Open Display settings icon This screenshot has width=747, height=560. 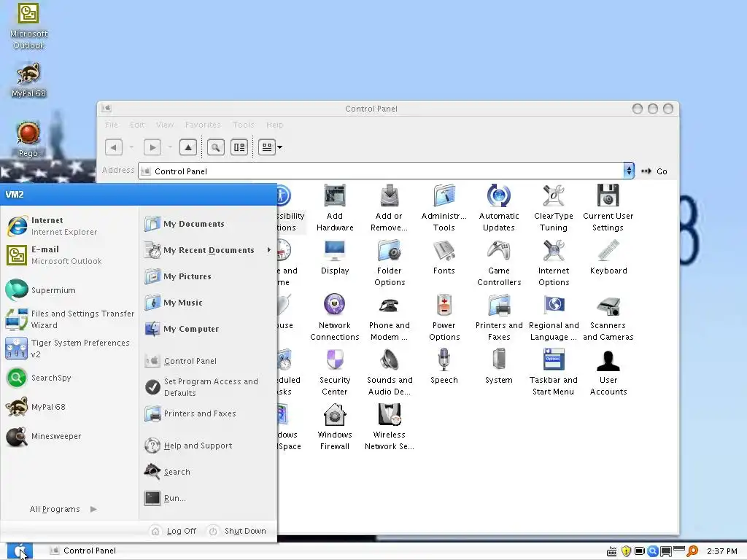tap(334, 257)
